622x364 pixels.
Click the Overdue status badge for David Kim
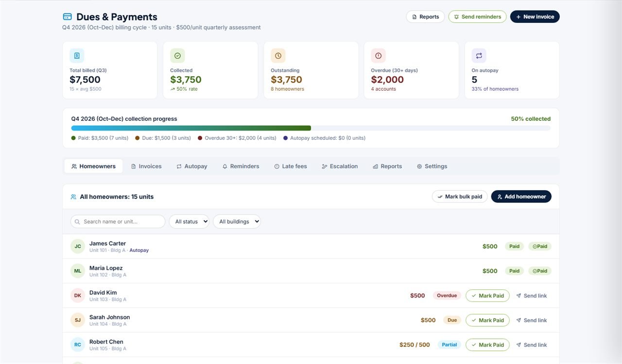click(x=447, y=296)
